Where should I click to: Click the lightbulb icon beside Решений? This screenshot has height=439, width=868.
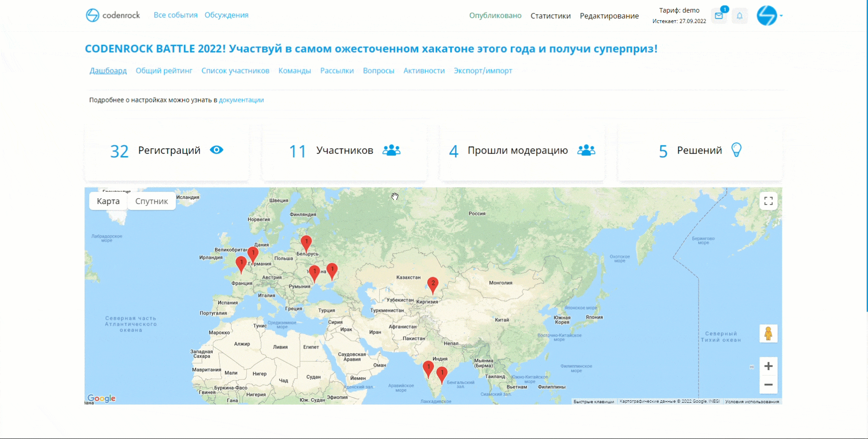click(x=737, y=150)
